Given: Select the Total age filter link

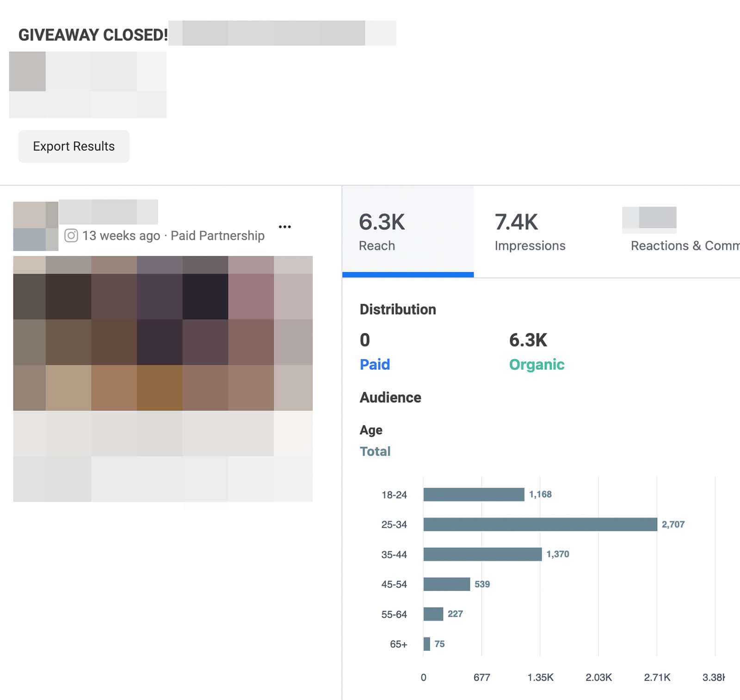Looking at the screenshot, I should point(375,451).
